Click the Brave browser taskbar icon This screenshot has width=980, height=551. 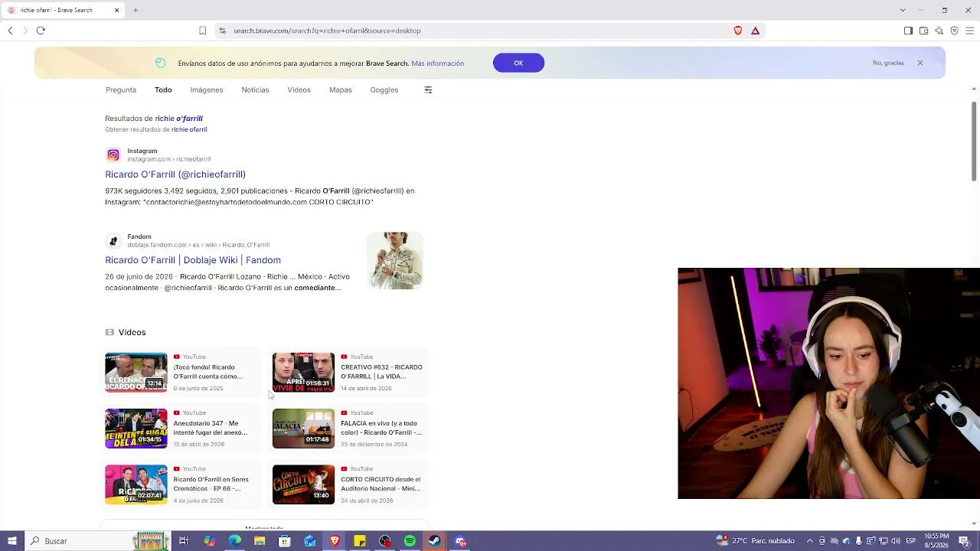pyautogui.click(x=335, y=541)
